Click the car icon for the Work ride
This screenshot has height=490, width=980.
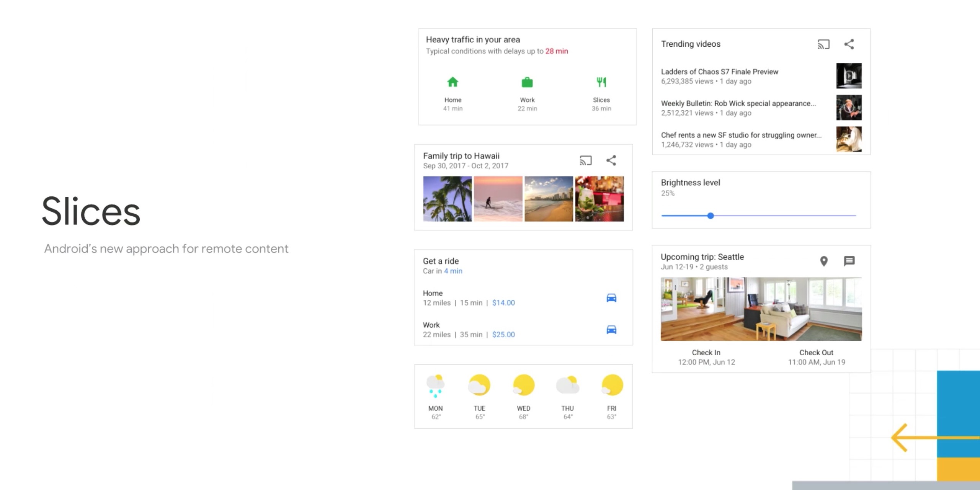tap(611, 329)
